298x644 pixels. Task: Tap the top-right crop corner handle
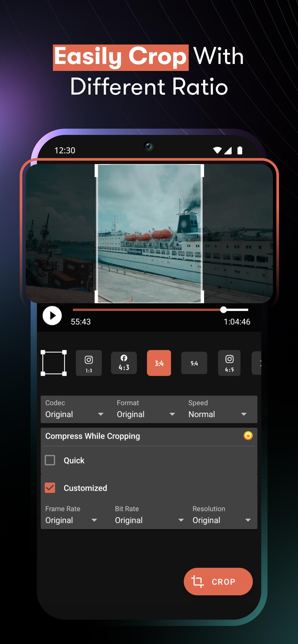point(202,170)
